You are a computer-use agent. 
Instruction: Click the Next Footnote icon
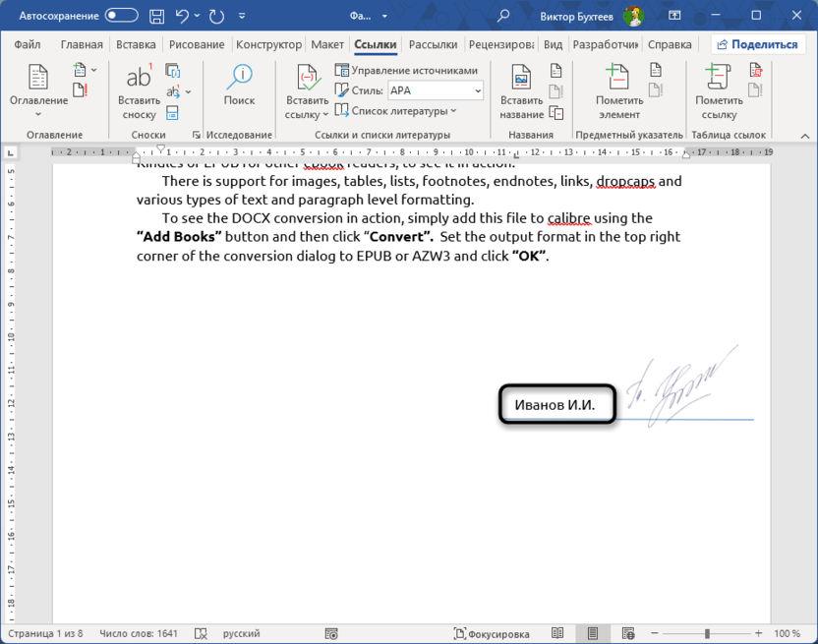(173, 91)
